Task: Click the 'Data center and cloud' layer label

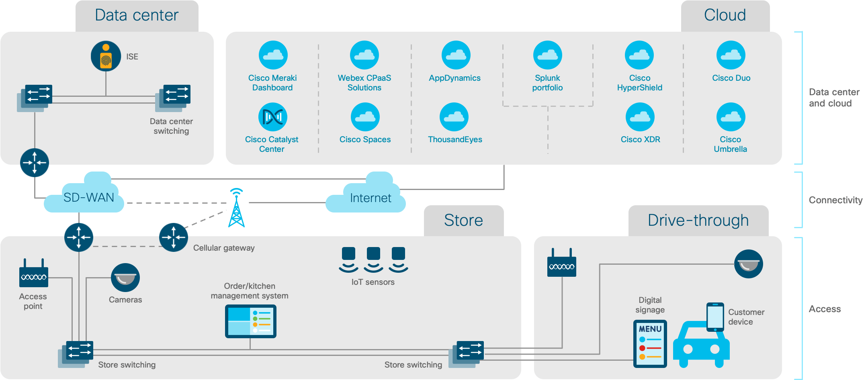Action: [x=834, y=98]
